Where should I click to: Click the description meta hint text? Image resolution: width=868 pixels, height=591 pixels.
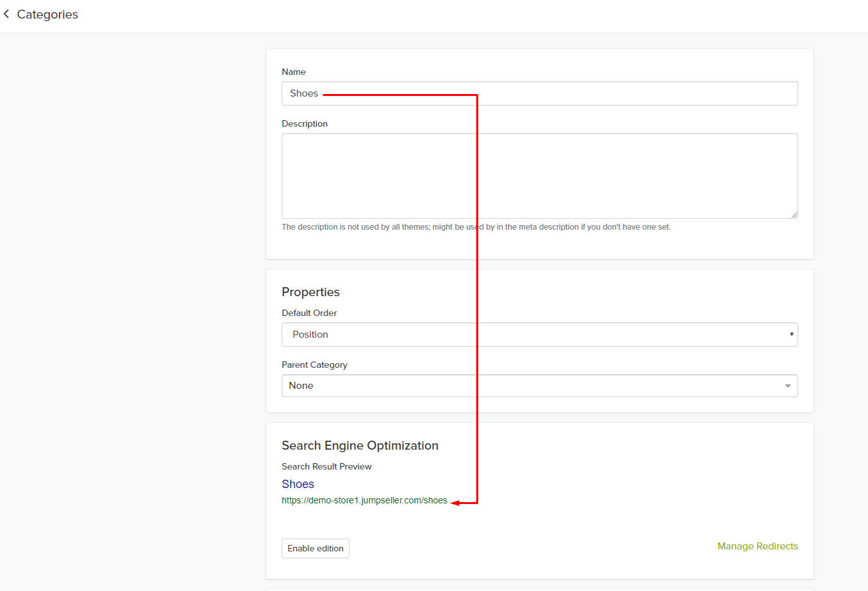[x=476, y=227]
